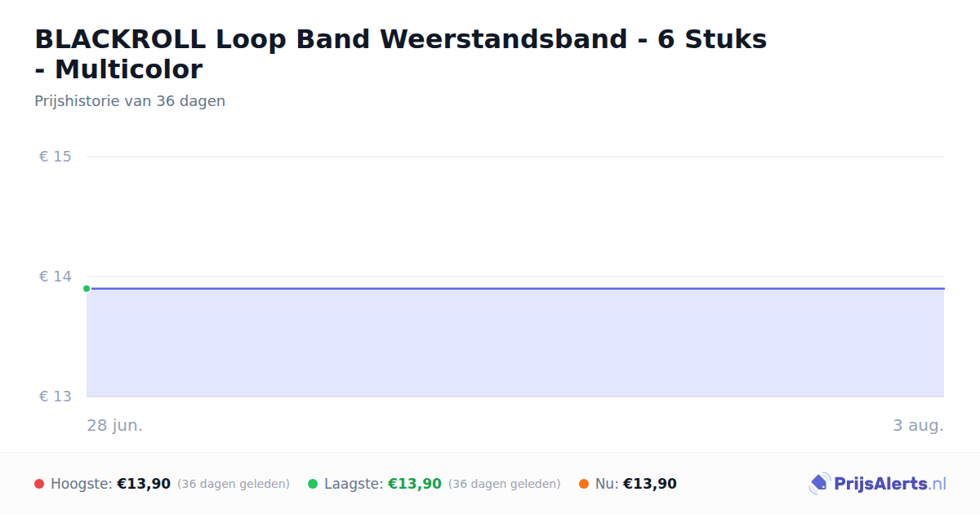This screenshot has height=514, width=980.
Task: Click the PrijsAlerts price tag logo icon
Action: pyautogui.click(x=819, y=484)
